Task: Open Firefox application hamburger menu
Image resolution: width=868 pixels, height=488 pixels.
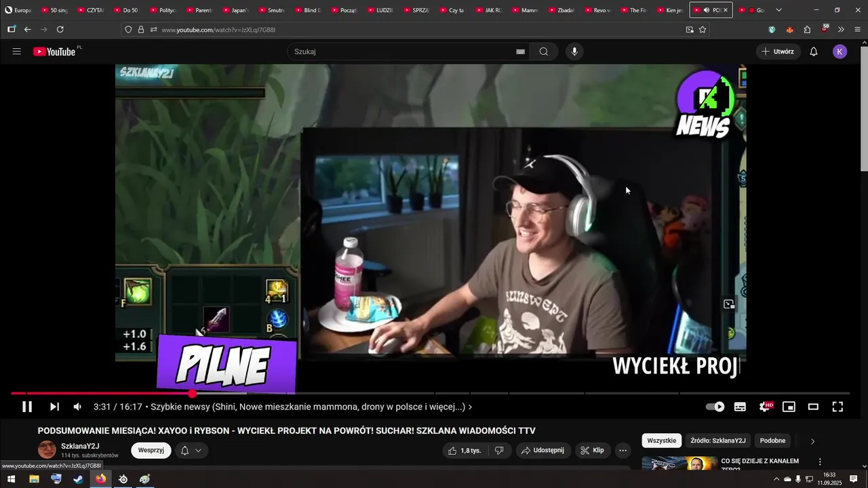Action: (857, 30)
